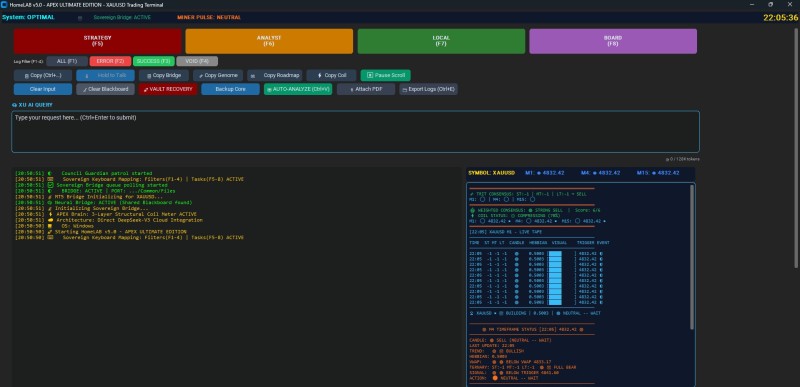Screen dimensions: 800x387
Task: Click log line 'Neural Bridge: ACTIVE (Shared Blackboard found)'
Action: coord(104,202)
